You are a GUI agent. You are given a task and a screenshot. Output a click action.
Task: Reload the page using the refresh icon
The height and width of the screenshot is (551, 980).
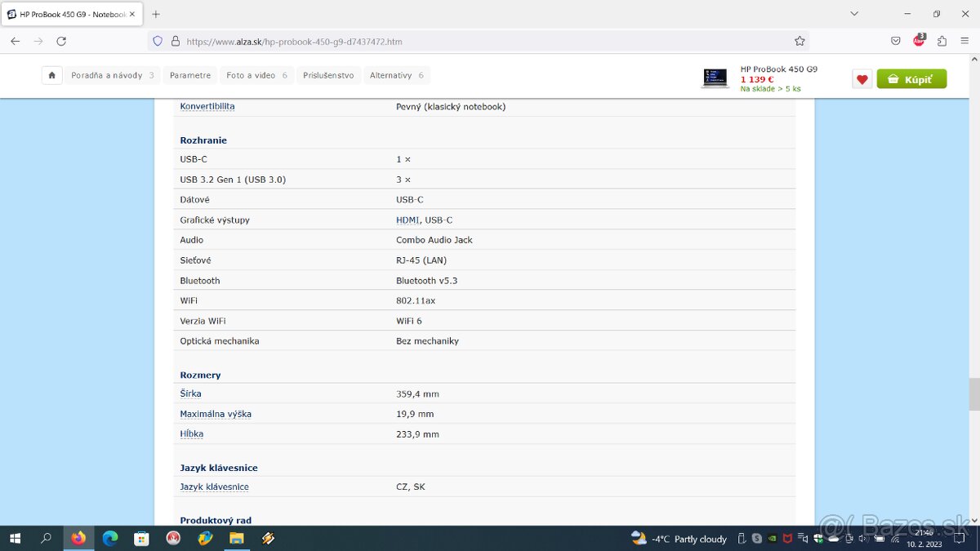pos(61,41)
